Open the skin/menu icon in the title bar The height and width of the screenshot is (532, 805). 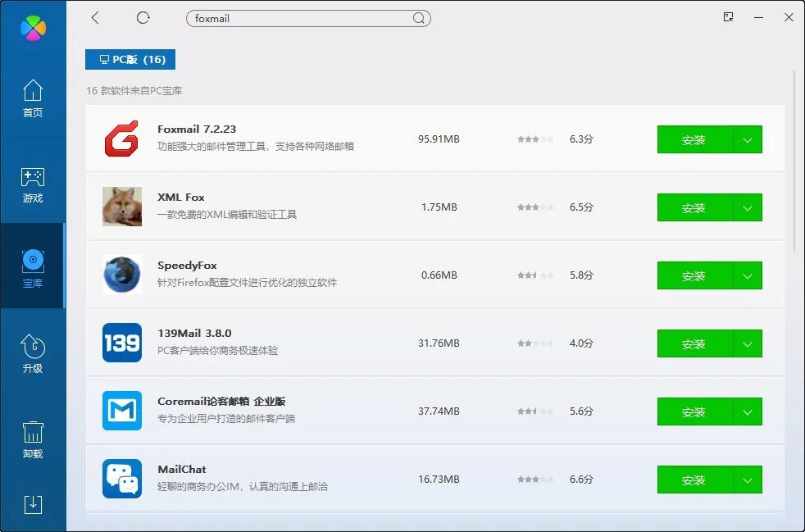tap(728, 17)
